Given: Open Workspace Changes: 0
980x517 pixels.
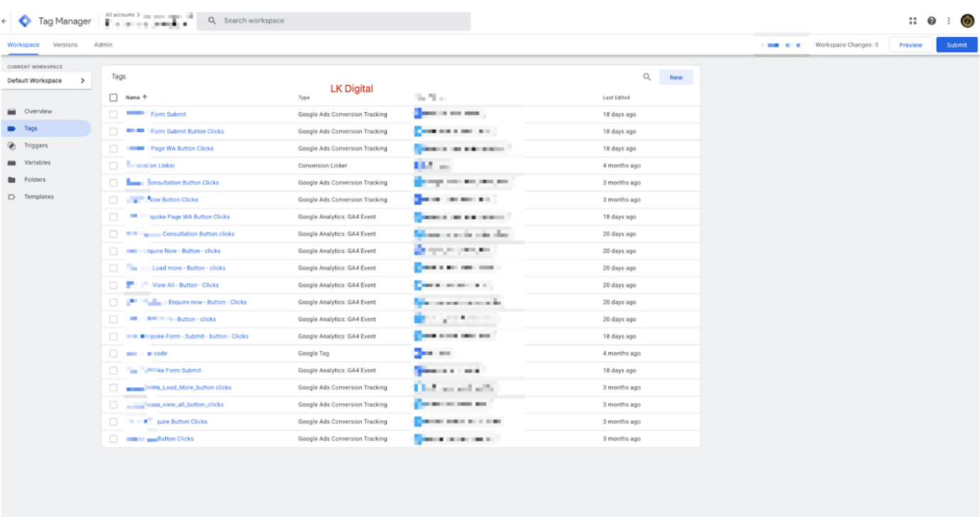Looking at the screenshot, I should pyautogui.click(x=847, y=45).
